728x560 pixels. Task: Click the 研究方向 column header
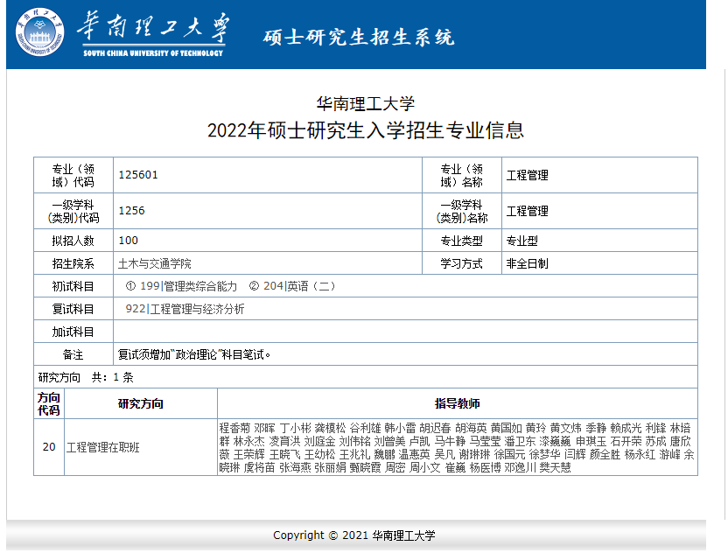[x=141, y=403]
